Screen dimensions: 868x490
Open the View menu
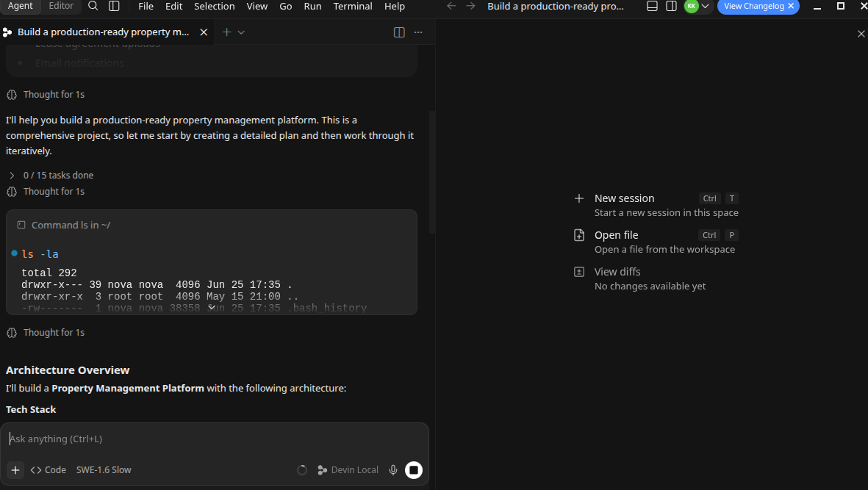click(x=257, y=6)
